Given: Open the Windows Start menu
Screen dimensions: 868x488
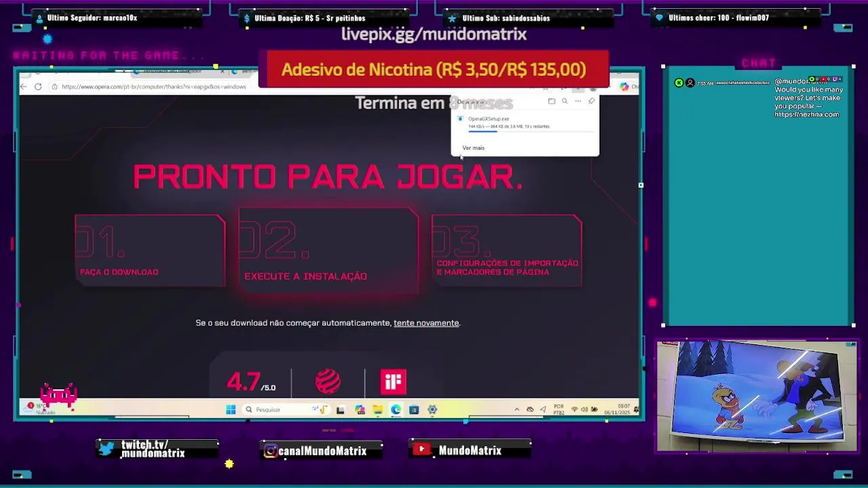Looking at the screenshot, I should click(x=231, y=409).
